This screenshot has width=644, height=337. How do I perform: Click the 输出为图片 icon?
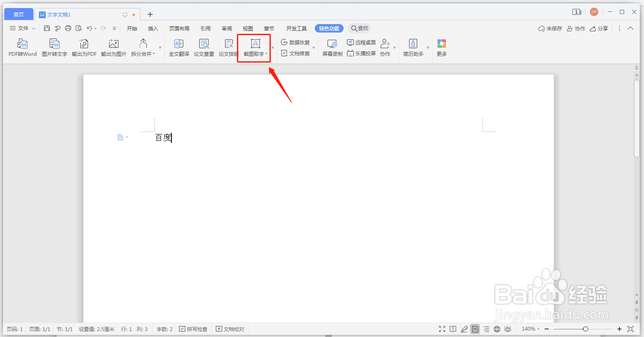pos(113,47)
